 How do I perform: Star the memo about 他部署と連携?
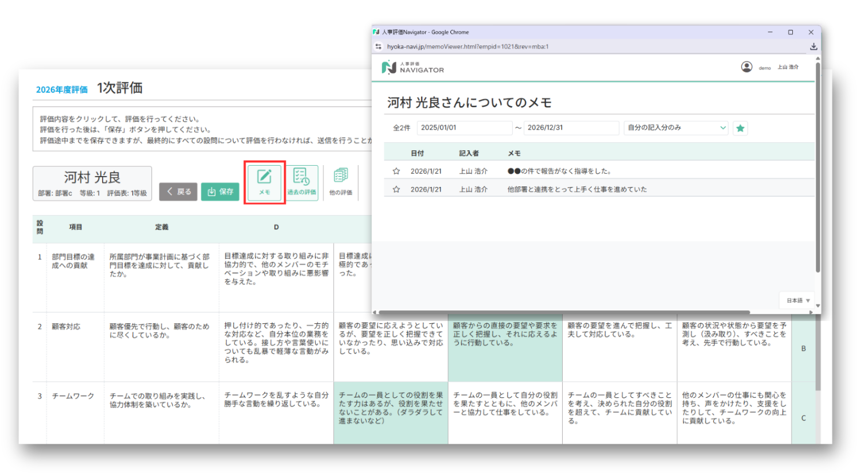pos(396,189)
